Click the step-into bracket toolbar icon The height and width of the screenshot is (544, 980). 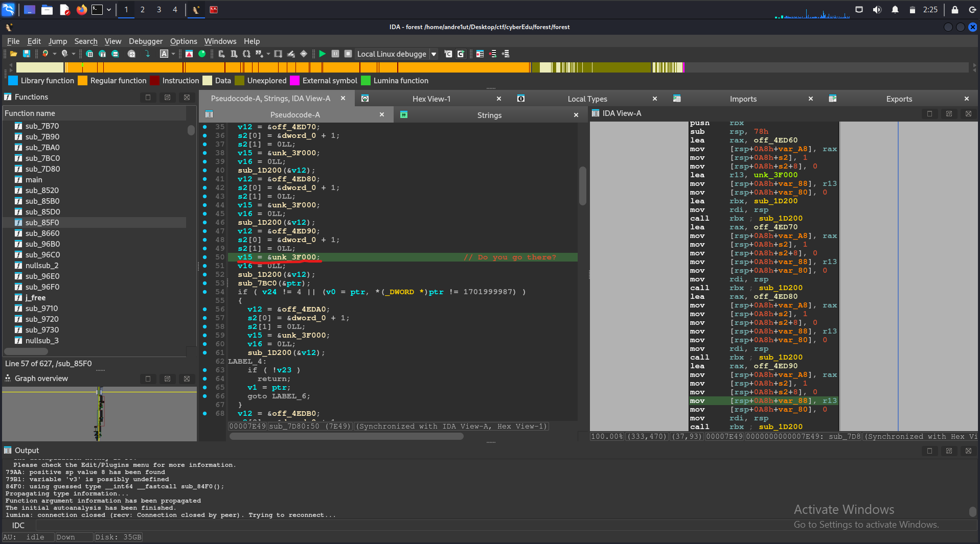tap(221, 54)
